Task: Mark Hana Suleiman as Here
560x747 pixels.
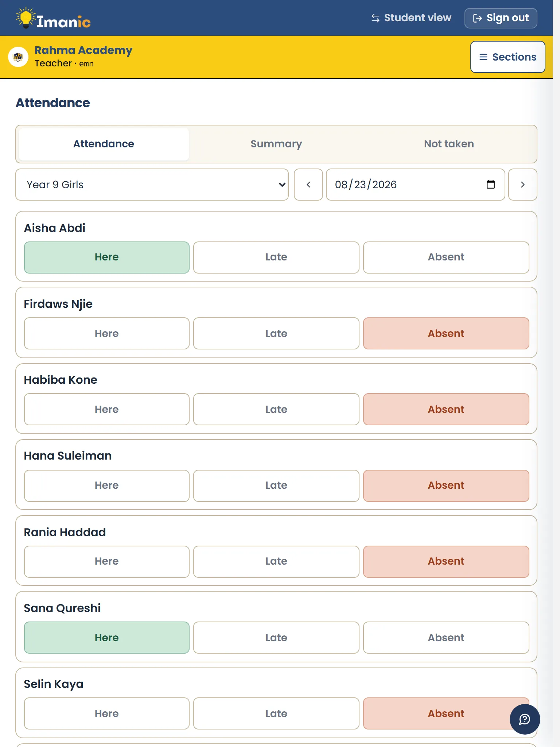Action: [x=107, y=486]
